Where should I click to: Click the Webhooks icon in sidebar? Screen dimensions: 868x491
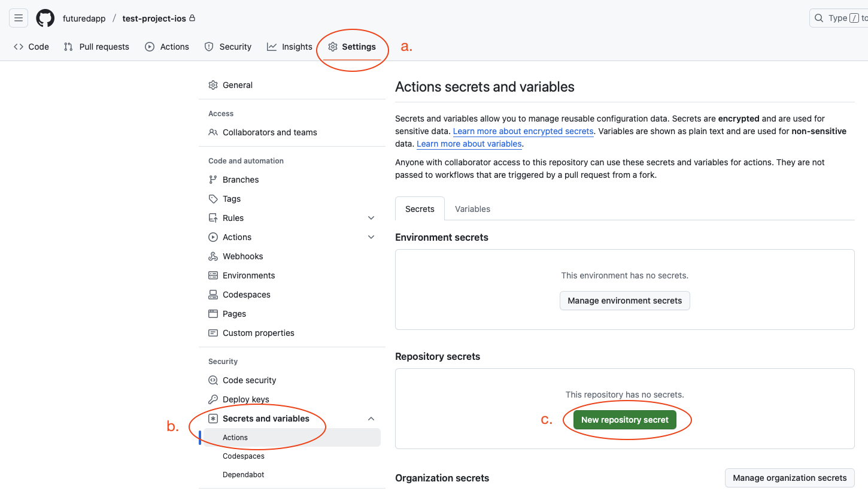pos(213,256)
